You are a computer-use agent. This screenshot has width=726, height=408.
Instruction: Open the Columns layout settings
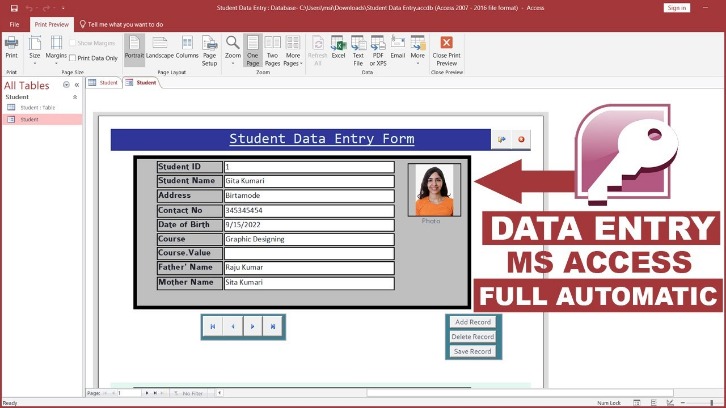point(187,47)
